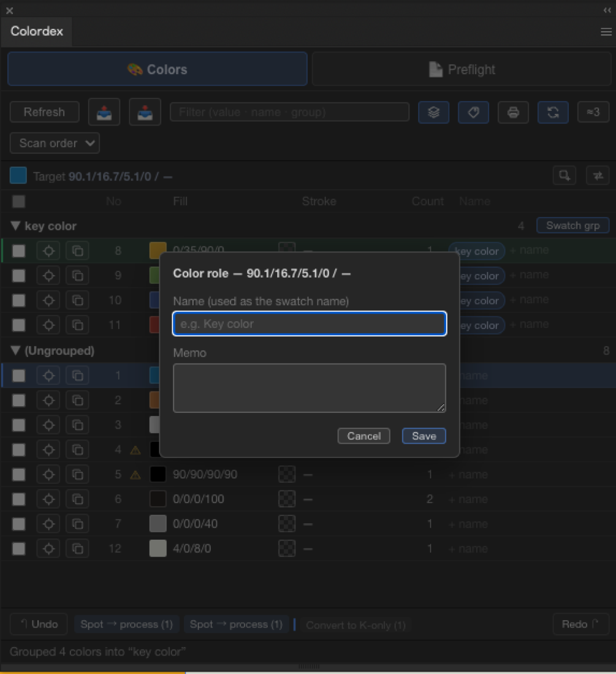Click copy icon in row 8
616x674 pixels.
coord(77,251)
